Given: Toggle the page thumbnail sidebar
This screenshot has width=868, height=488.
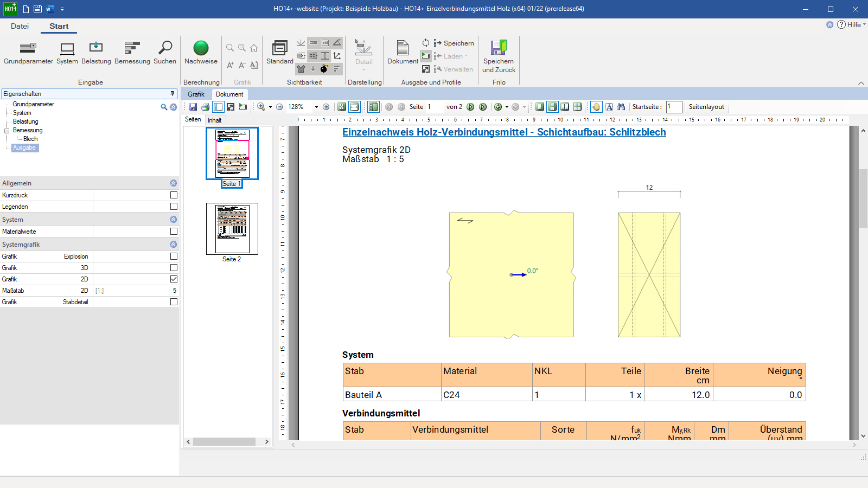Looking at the screenshot, I should pos(218,107).
